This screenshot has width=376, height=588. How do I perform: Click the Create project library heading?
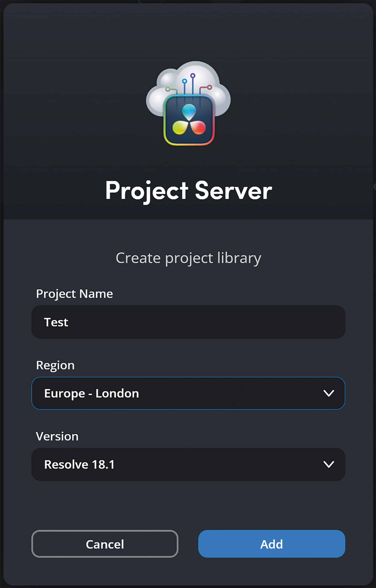tap(188, 258)
